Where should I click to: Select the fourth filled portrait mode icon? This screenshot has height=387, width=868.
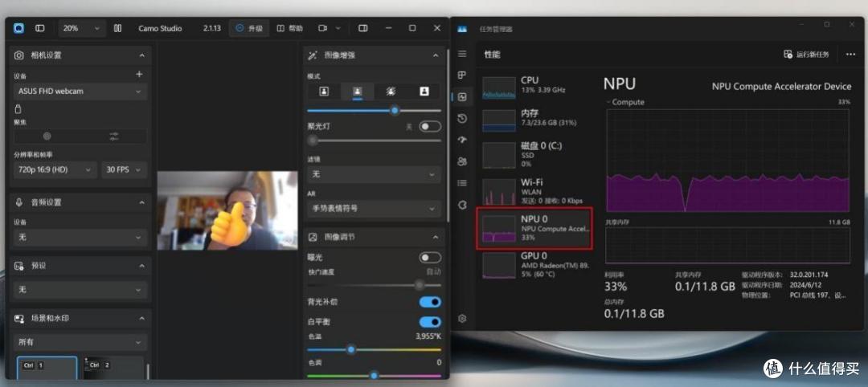pyautogui.click(x=424, y=92)
